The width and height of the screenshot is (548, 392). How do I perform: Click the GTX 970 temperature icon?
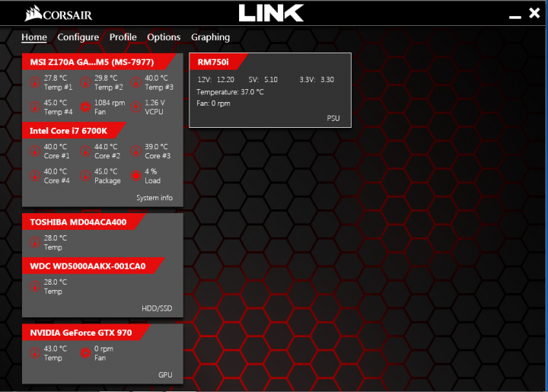click(34, 353)
